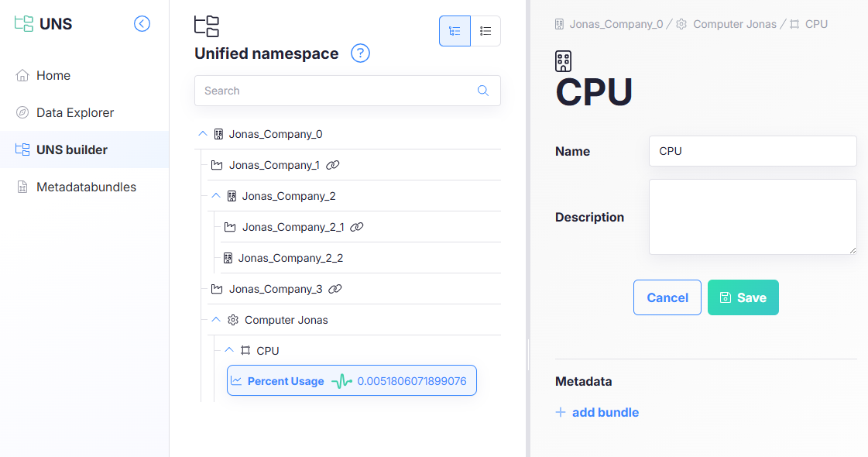Save the CPU node changes
Screen dimensions: 868x457
coord(743,297)
